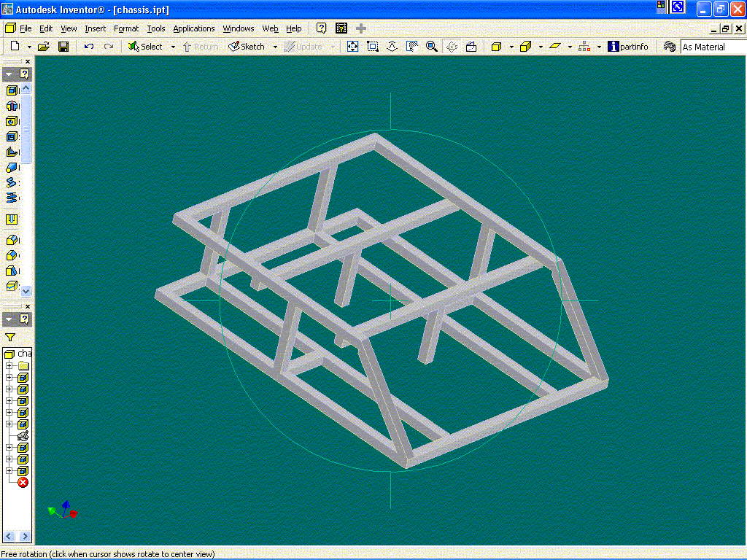747x560 pixels.
Task: Open the Sketch dropdown arrow
Action: (275, 47)
